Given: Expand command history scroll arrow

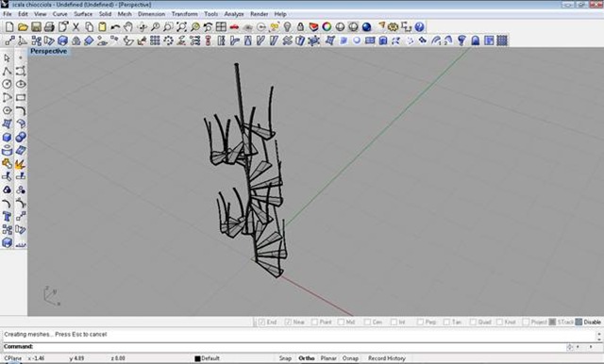Looking at the screenshot, I should (599, 336).
